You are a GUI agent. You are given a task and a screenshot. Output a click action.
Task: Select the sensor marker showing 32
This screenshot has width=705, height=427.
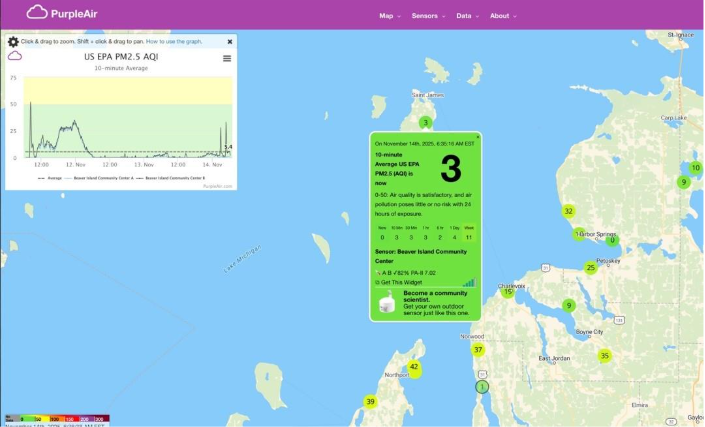pos(568,211)
